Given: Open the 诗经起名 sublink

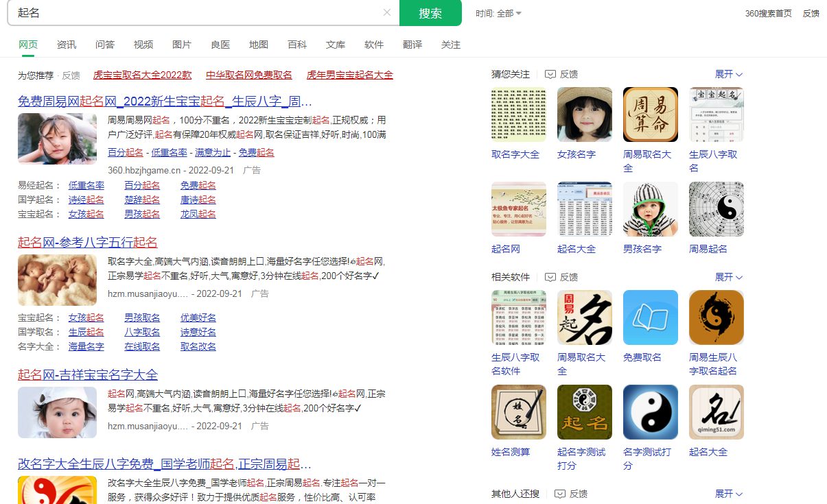Looking at the screenshot, I should pos(86,200).
